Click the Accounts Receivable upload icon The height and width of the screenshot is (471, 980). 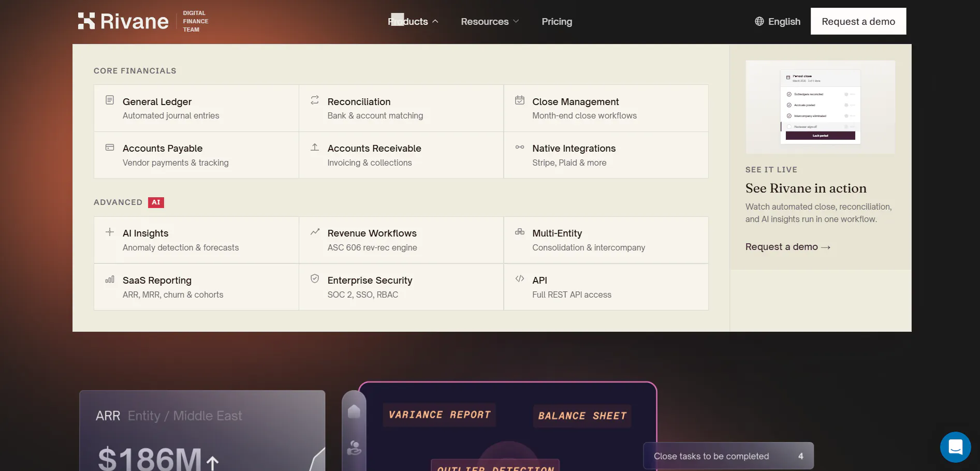315,148
